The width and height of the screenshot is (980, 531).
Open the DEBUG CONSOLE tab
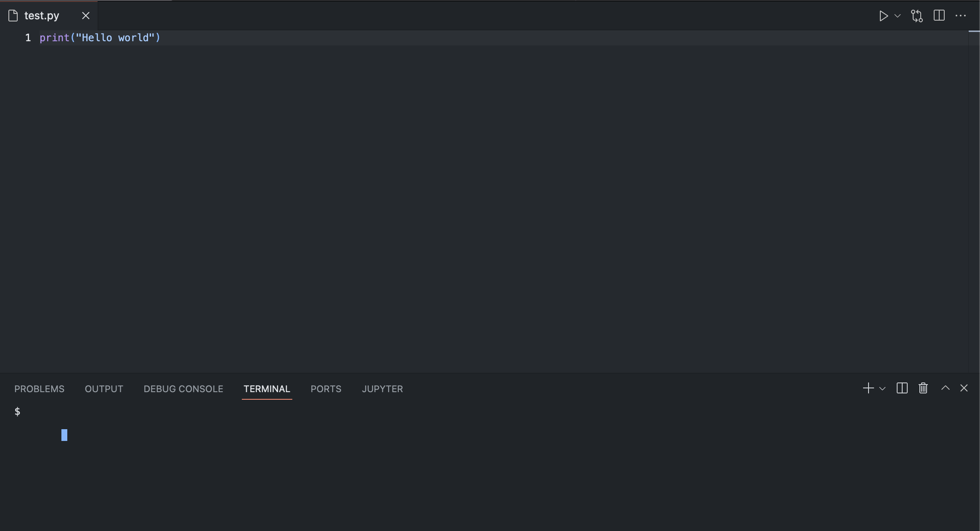(x=183, y=389)
